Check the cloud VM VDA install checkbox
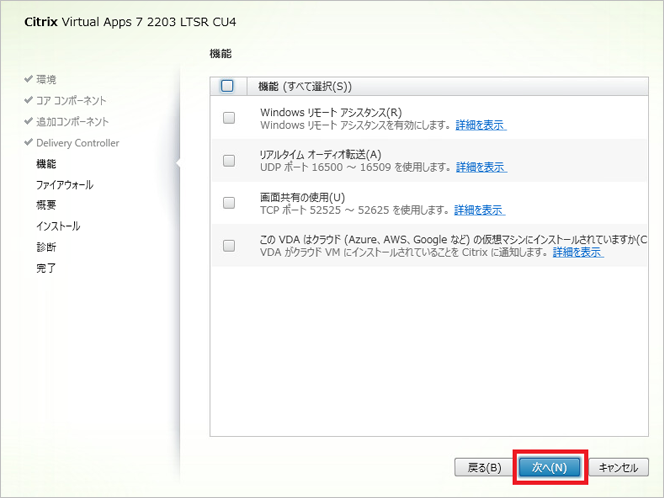This screenshot has height=498, width=664. (x=229, y=246)
